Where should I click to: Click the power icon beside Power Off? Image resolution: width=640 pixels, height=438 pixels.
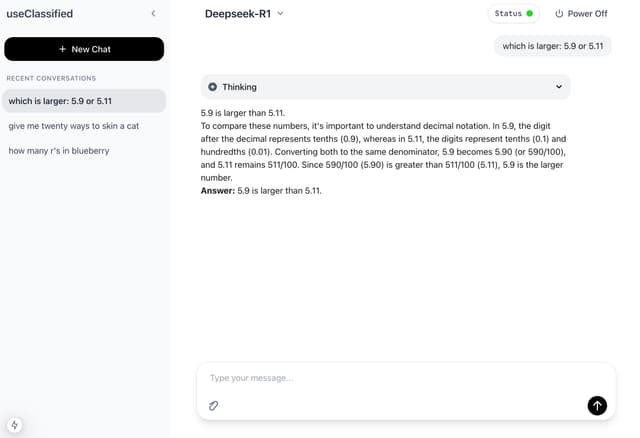click(x=559, y=14)
